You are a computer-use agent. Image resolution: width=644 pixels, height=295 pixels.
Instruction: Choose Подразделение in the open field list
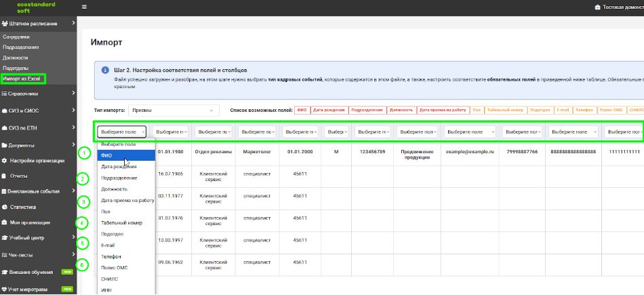[127, 178]
